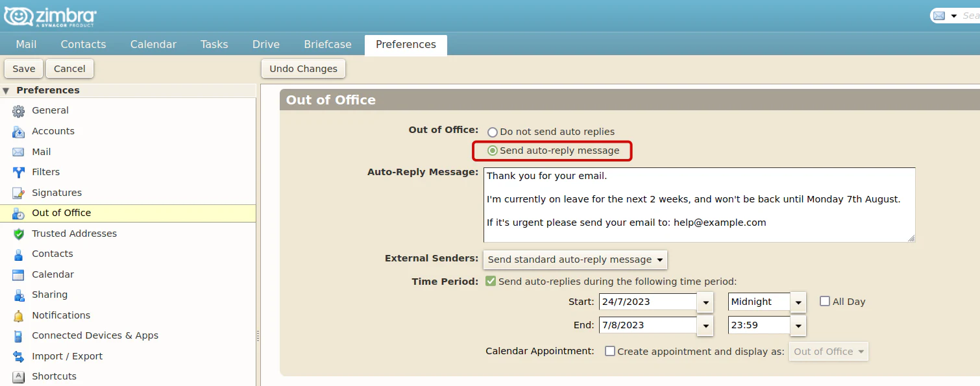
Task: Open Signatures preferences
Action: tap(128, 193)
